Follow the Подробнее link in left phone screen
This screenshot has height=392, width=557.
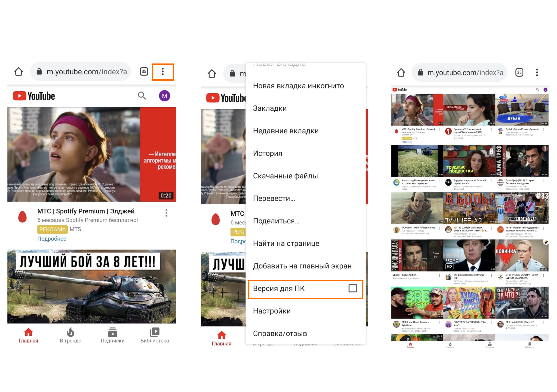point(52,239)
